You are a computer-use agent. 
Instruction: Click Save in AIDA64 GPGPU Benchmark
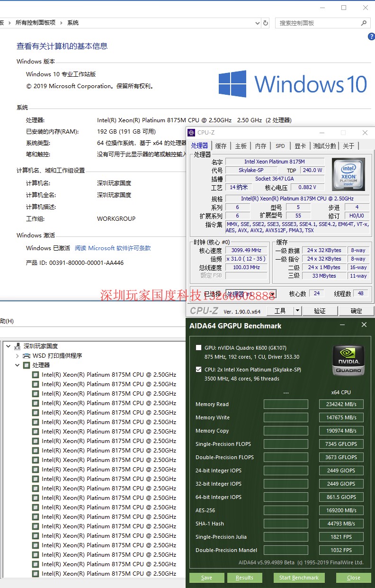click(207, 578)
